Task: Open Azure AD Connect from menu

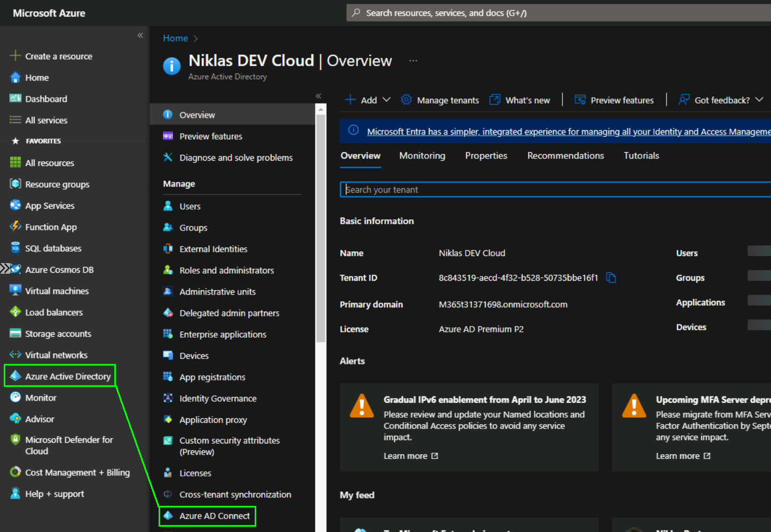Action: [214, 516]
